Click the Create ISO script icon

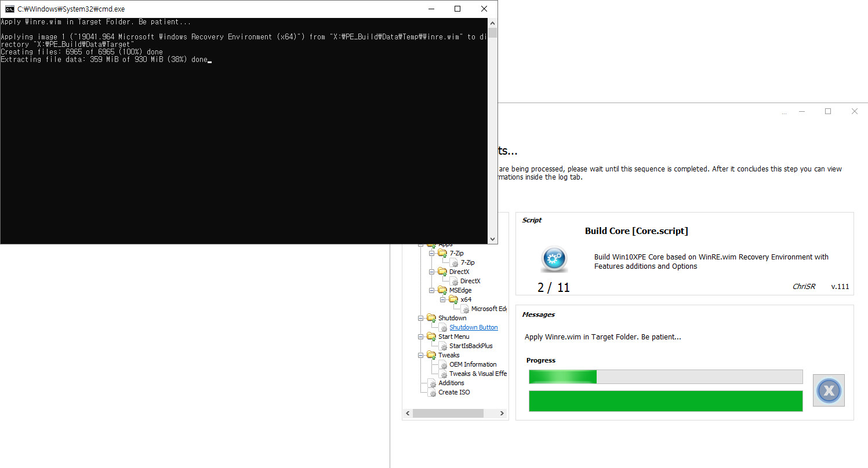tap(432, 392)
